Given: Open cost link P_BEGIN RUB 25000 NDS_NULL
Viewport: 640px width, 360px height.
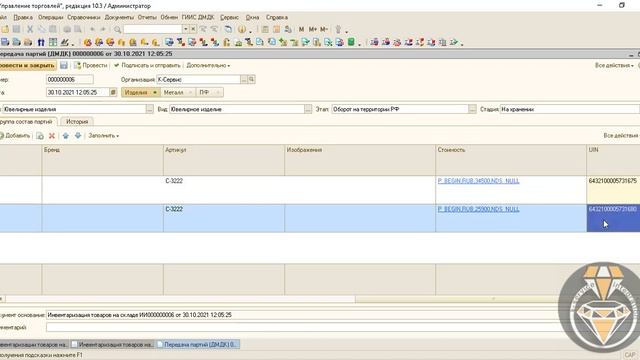Looking at the screenshot, I should [478, 209].
